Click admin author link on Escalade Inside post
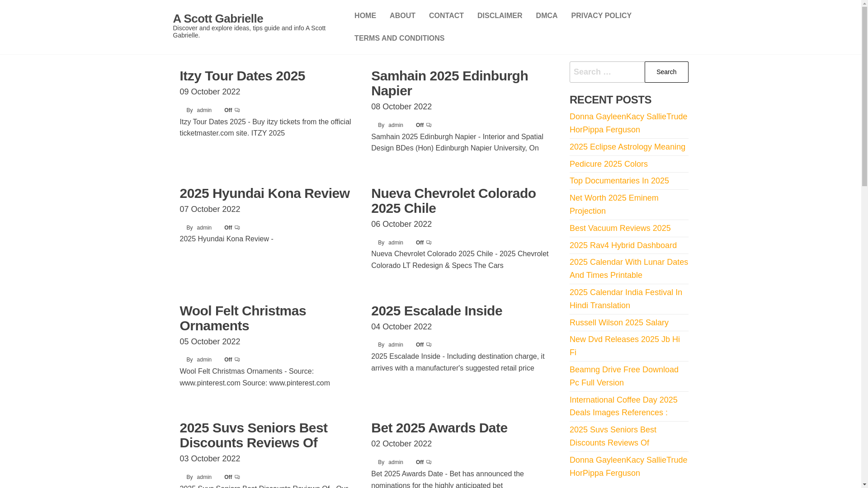The width and height of the screenshot is (868, 488). click(x=396, y=345)
